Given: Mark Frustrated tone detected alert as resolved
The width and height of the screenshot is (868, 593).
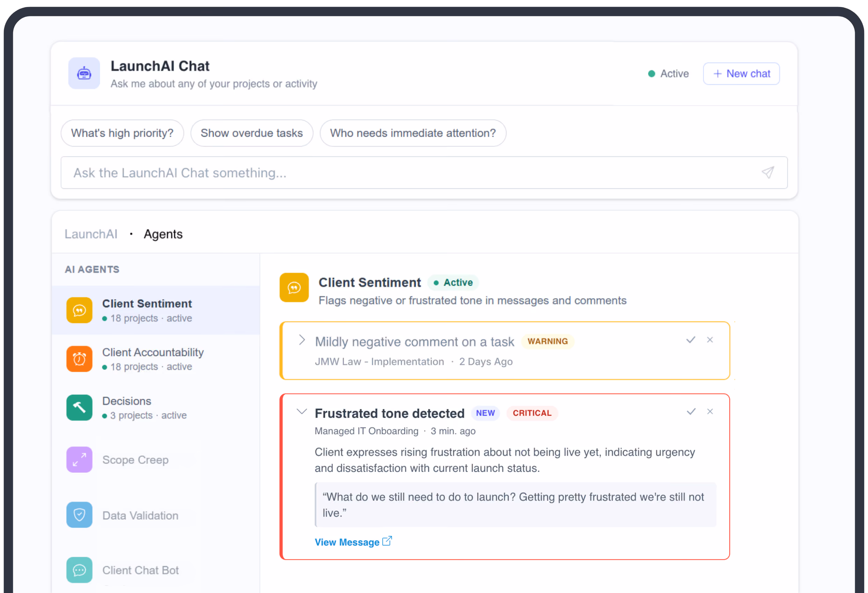Looking at the screenshot, I should [691, 411].
